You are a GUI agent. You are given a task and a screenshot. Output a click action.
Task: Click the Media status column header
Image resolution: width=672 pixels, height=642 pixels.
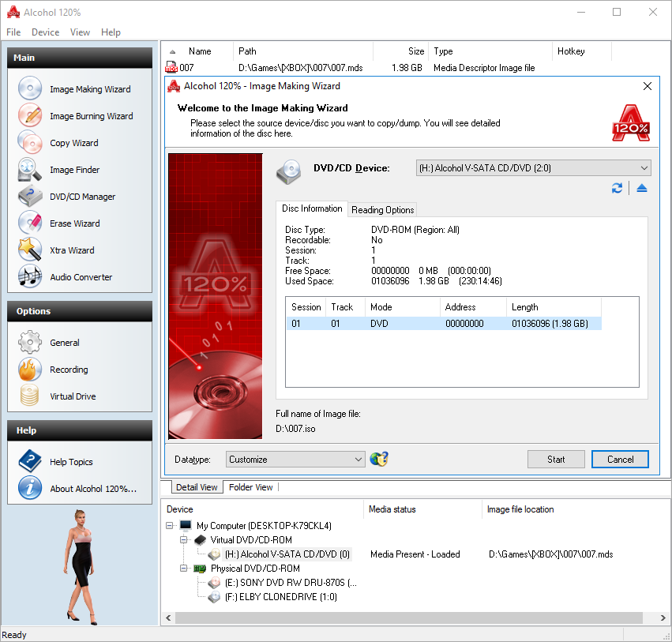pos(422,509)
